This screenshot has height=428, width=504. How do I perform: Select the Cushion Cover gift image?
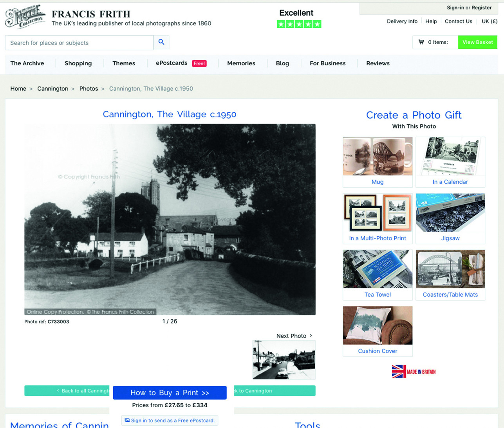[x=378, y=325]
